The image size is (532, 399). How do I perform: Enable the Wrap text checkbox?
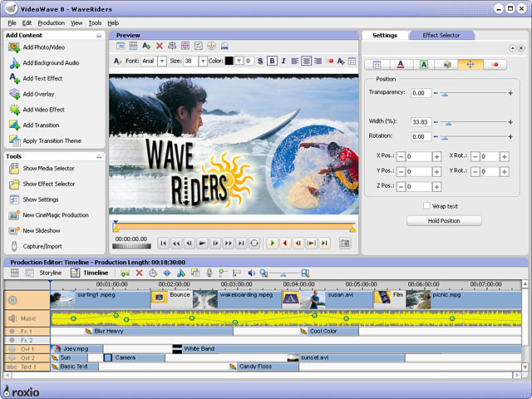(426, 205)
